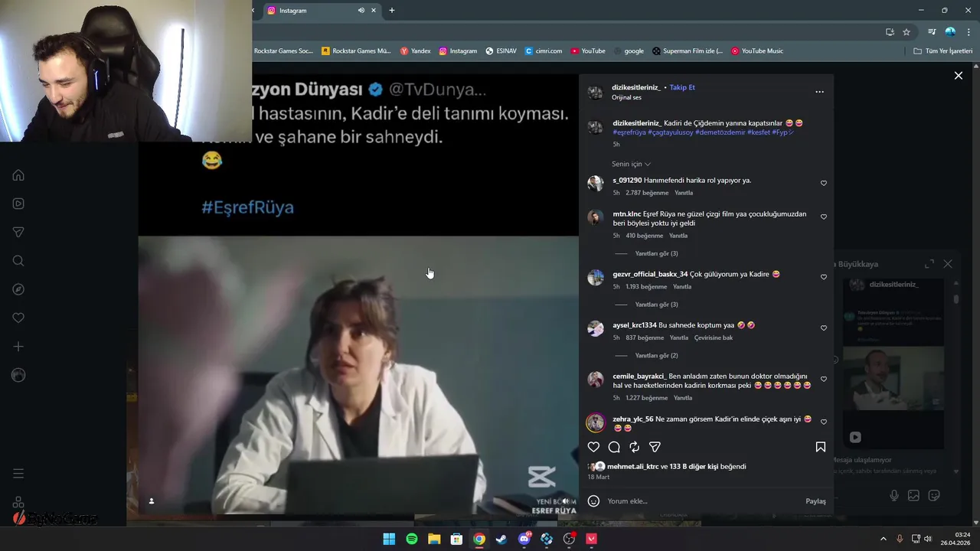Image resolution: width=980 pixels, height=551 pixels.
Task: Open the Windows Start menu
Action: tap(389, 539)
